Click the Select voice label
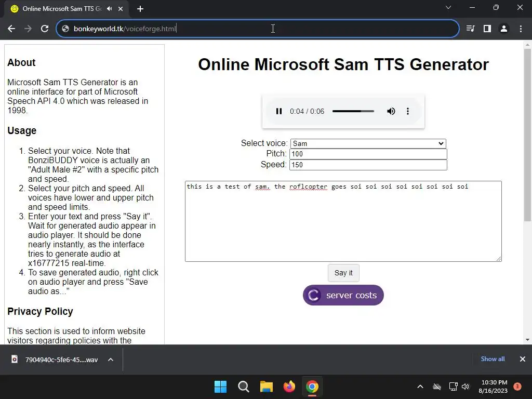 tap(264, 143)
